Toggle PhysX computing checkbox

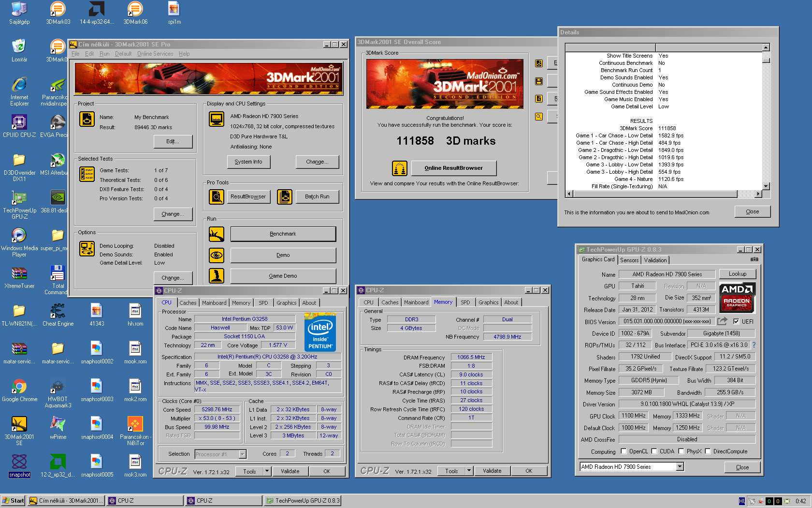pos(681,451)
